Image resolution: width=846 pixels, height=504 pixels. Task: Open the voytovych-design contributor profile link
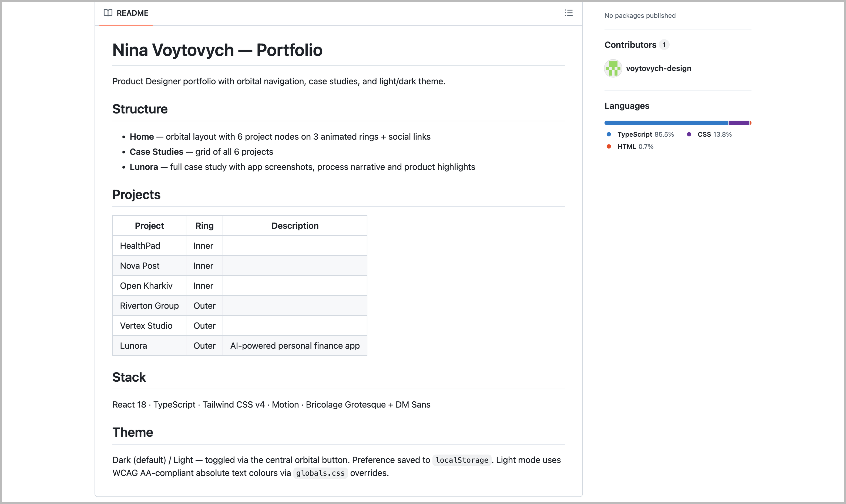[658, 68]
